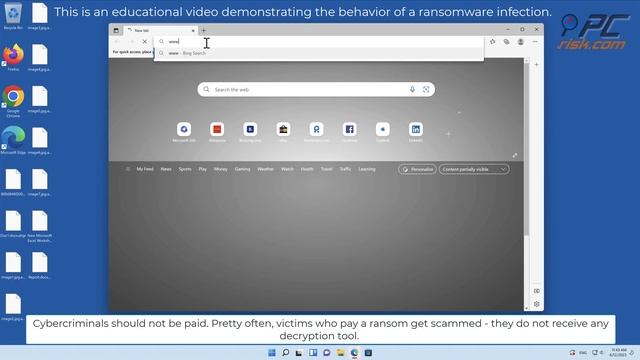The height and width of the screenshot is (360, 640).
Task: Open a new tab with the plus button
Action: pos(204,30)
